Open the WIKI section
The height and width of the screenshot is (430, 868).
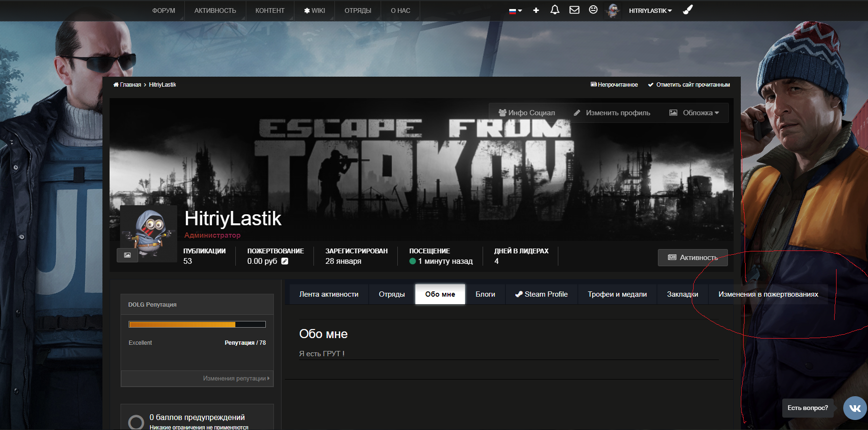314,10
